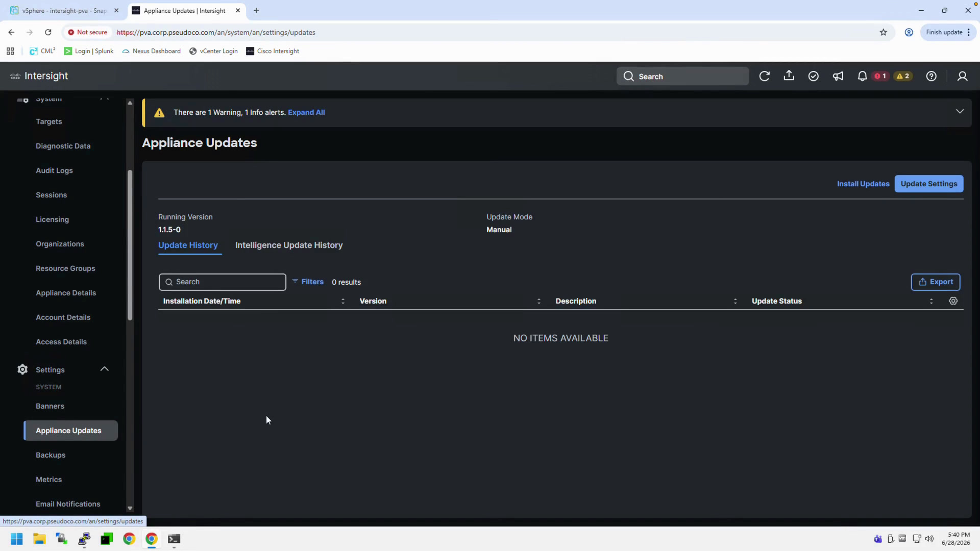
Task: Click Expand All alerts link
Action: tap(306, 112)
